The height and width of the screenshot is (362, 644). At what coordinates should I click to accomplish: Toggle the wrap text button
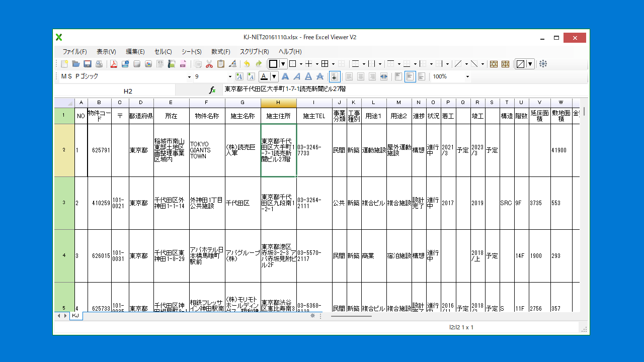pyautogui.click(x=335, y=76)
